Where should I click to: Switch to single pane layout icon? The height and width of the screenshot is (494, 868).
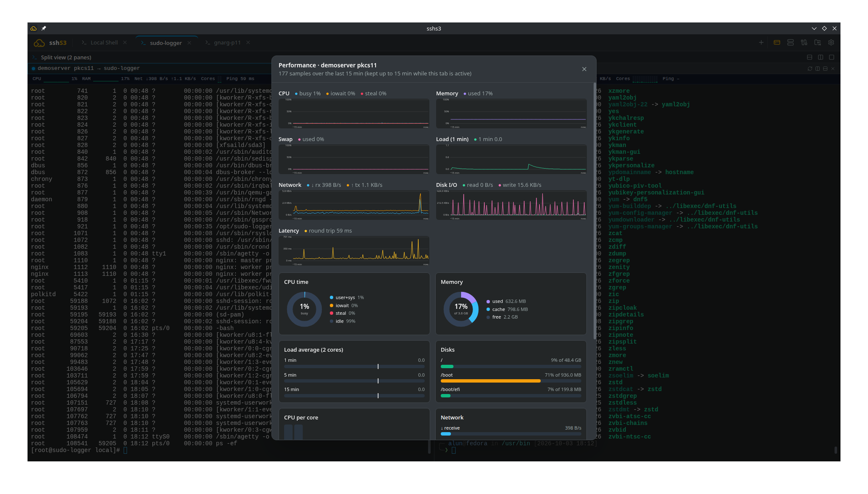832,58
